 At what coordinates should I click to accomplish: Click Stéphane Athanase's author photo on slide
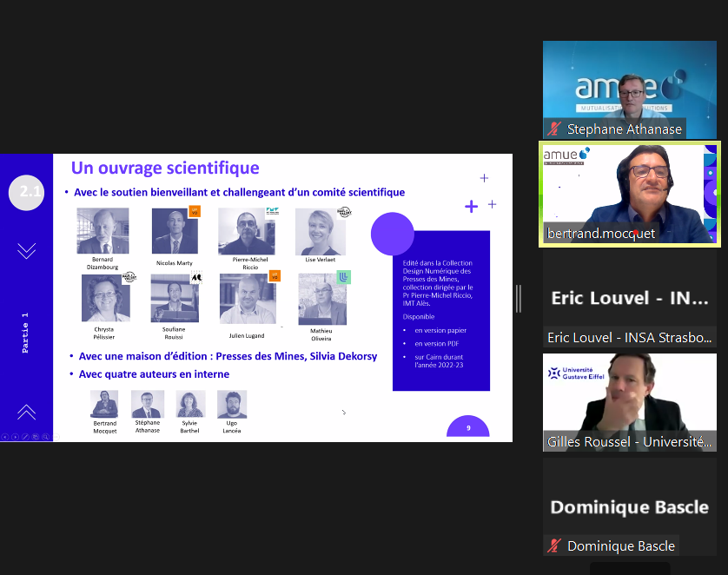(x=148, y=404)
